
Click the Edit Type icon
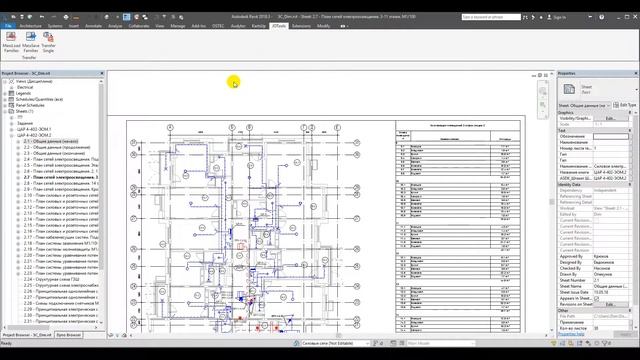pos(616,105)
